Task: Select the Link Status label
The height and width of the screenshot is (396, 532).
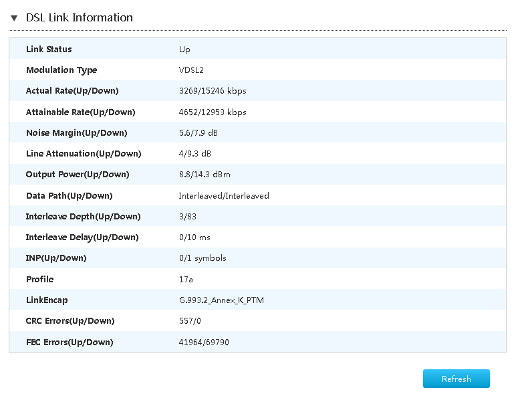Action: click(49, 50)
